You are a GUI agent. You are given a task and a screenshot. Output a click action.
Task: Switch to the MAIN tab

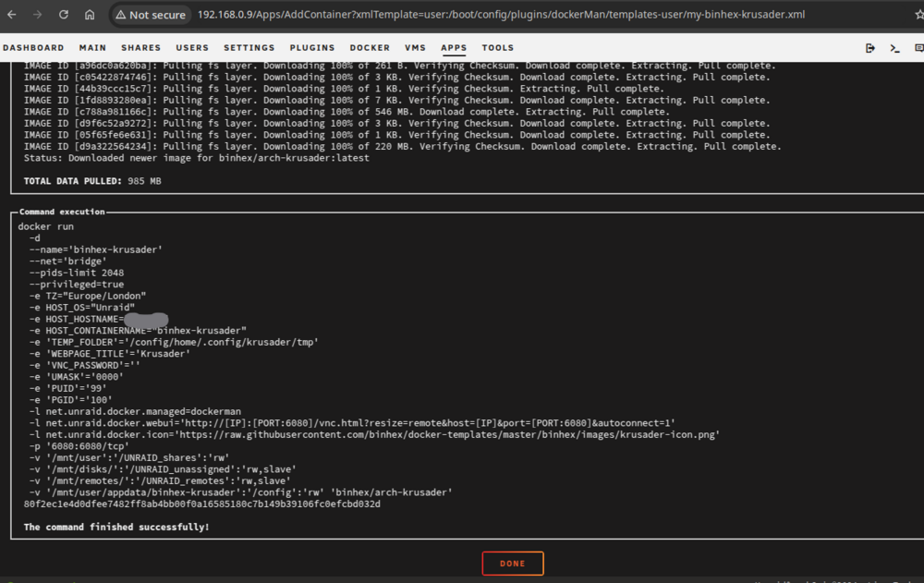[92, 48]
